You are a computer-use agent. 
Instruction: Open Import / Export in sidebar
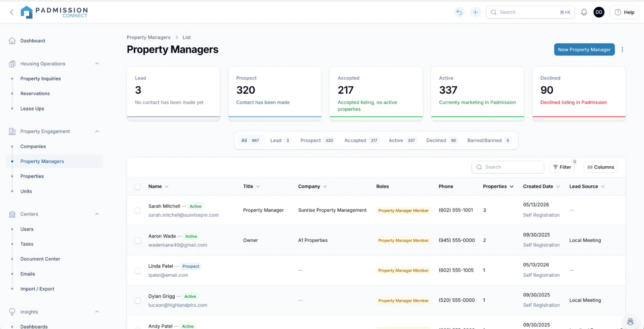37,289
